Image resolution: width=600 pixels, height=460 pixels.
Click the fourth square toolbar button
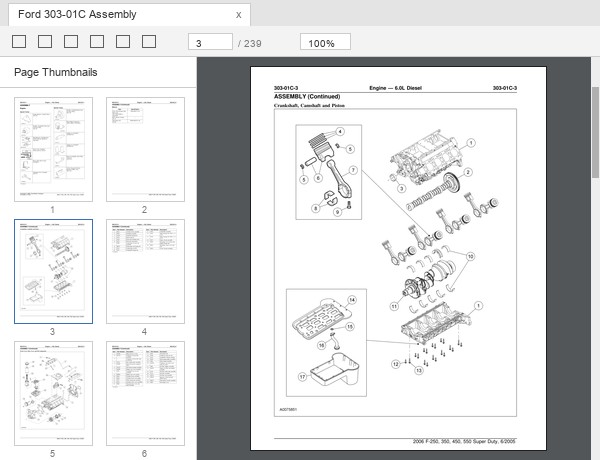coord(97,42)
